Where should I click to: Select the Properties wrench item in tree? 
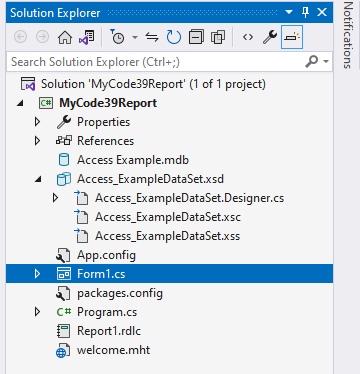coord(103,122)
